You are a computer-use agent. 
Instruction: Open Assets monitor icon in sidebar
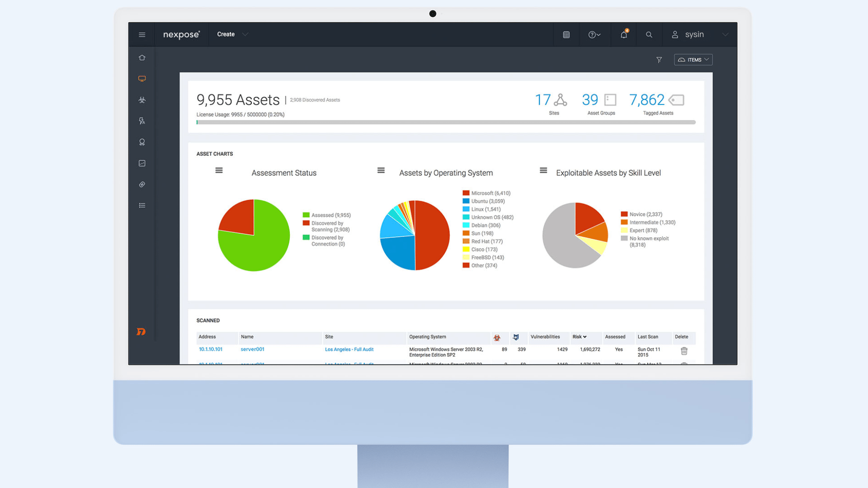tap(142, 79)
